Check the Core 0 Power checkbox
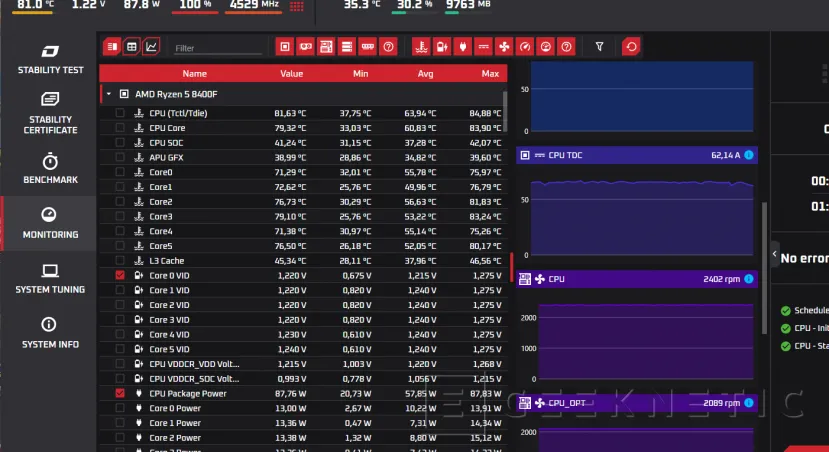The image size is (829, 452). (x=120, y=408)
